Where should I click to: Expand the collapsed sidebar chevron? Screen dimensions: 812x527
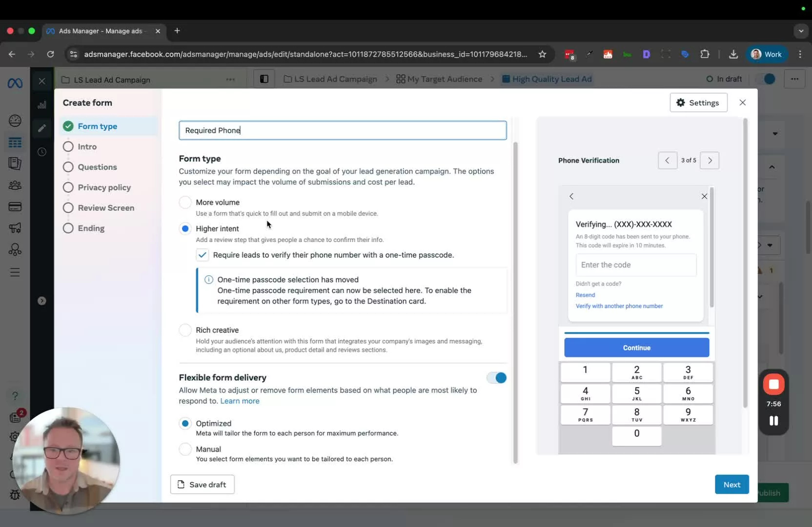pos(42,301)
